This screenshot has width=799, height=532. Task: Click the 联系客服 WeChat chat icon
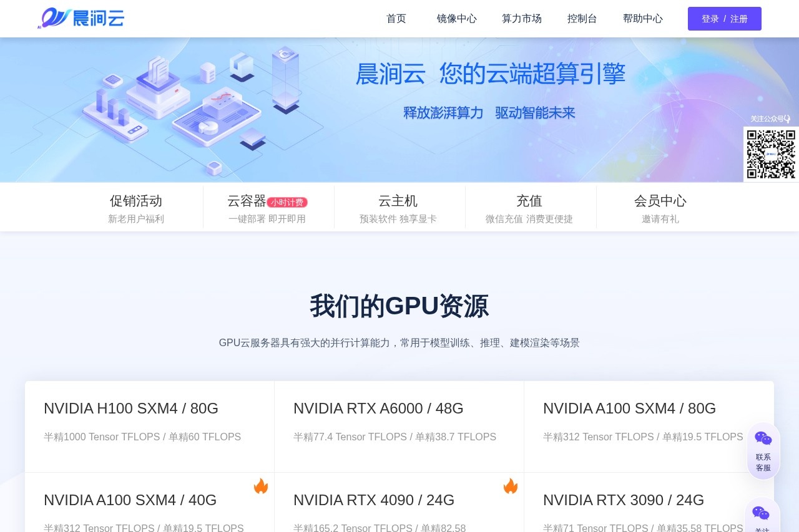(763, 439)
